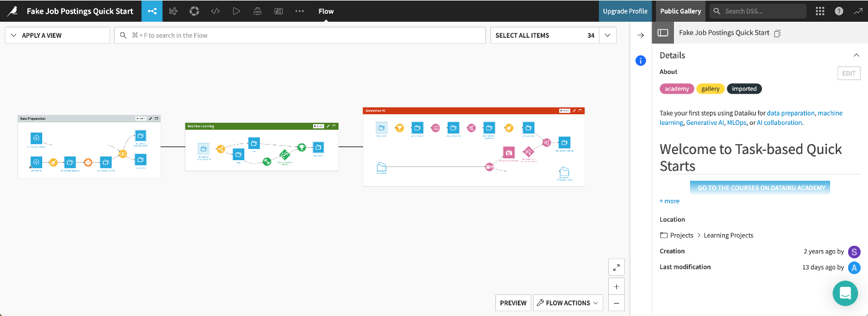Open the chat support bubble
Image resolution: width=868 pixels, height=316 pixels.
845,293
